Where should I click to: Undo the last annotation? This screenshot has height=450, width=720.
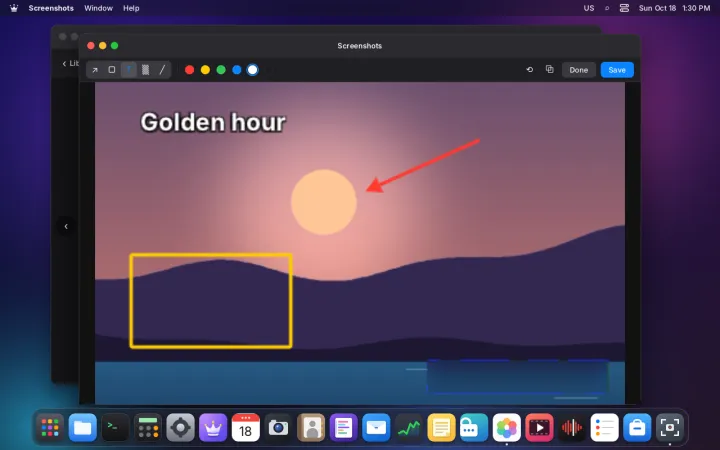pos(529,70)
